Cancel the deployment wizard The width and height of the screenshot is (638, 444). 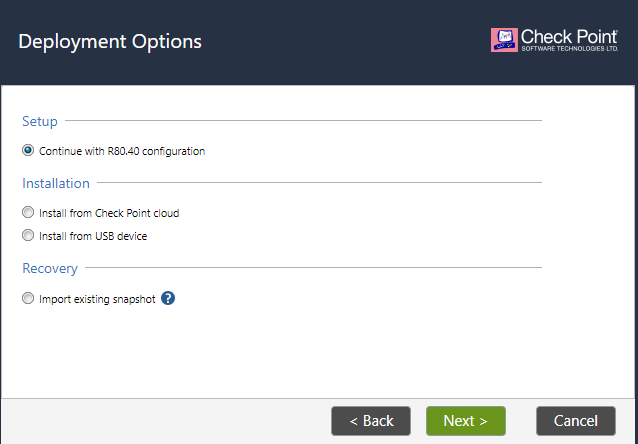575,421
